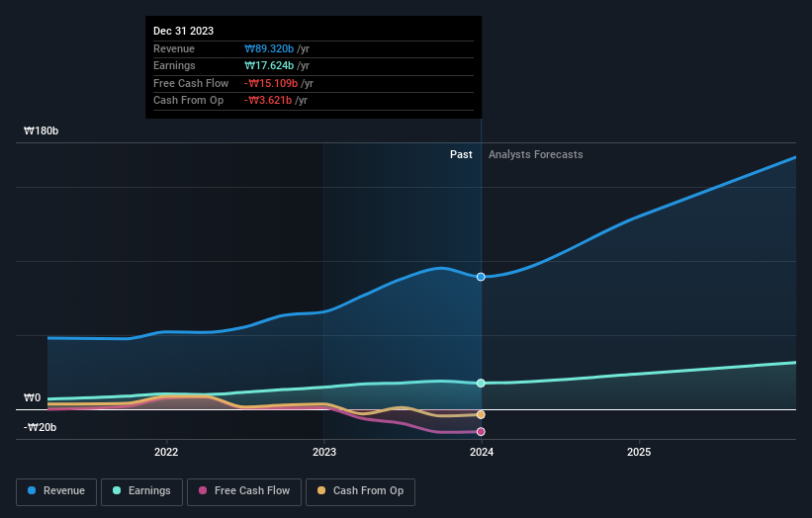
Task: Click the Earnings row label in tooltip
Action: (x=174, y=65)
